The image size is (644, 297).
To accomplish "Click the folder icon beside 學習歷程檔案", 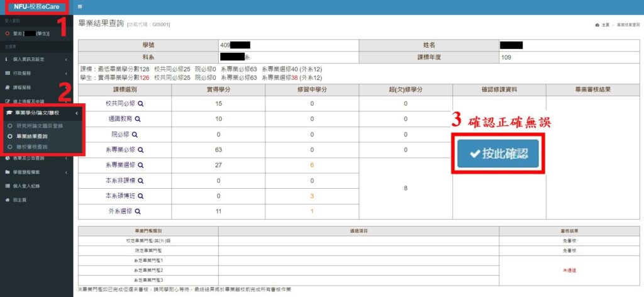I will point(7,172).
